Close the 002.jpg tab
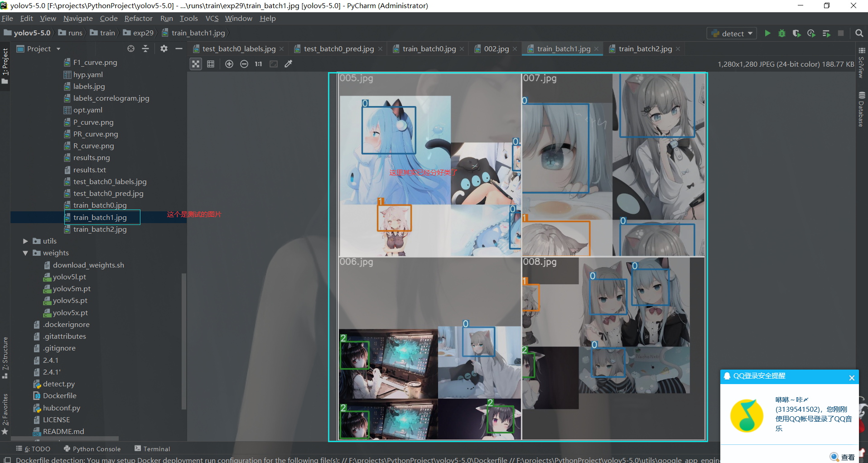 515,49
